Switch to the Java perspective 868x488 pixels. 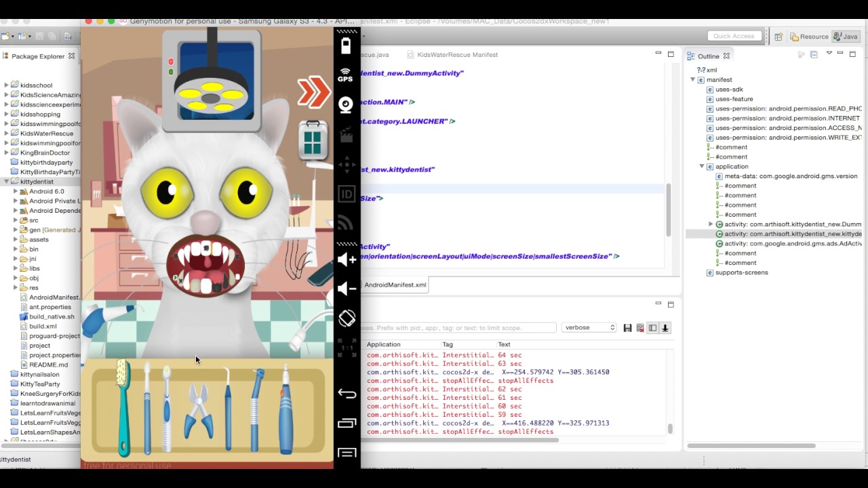click(x=846, y=37)
